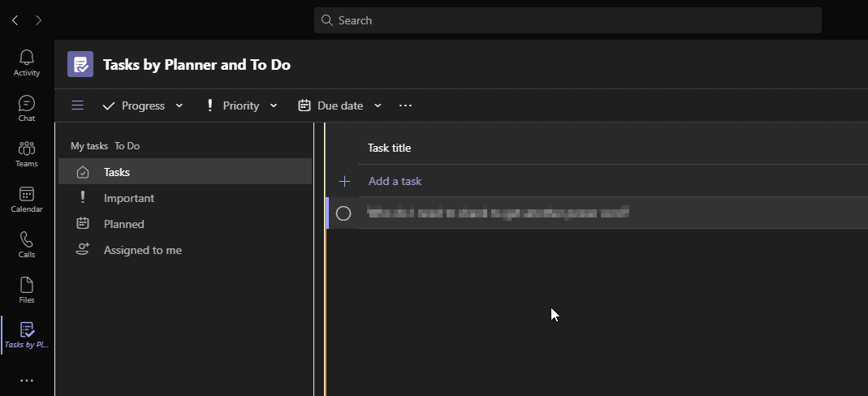Open the Due date dropdown
868x396 pixels.
click(x=340, y=105)
